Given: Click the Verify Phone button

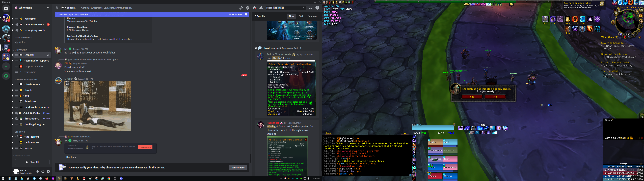Looking at the screenshot, I should 238,167.
